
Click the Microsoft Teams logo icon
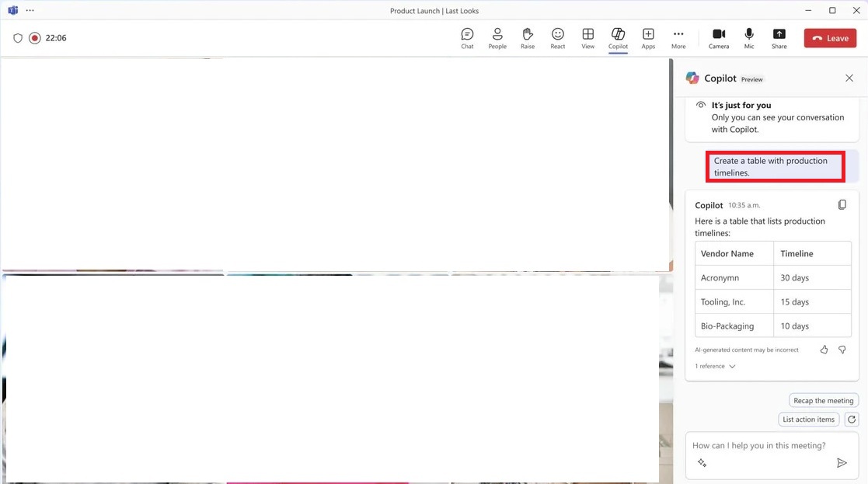pyautogui.click(x=13, y=11)
